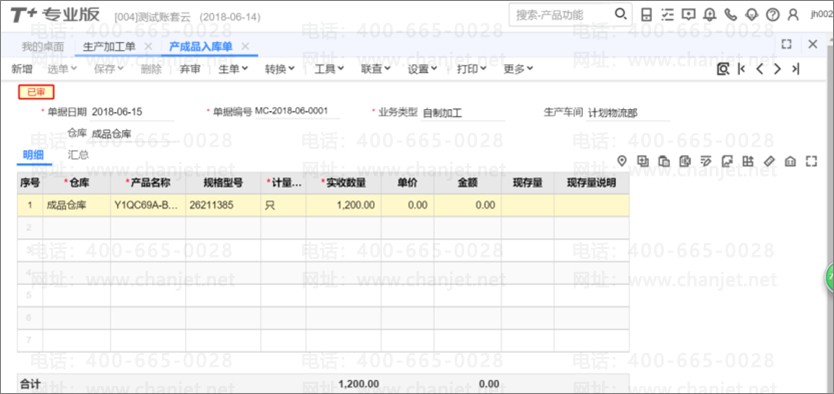Switch to the 汇总 tab
The height and width of the screenshot is (394, 834).
(78, 155)
